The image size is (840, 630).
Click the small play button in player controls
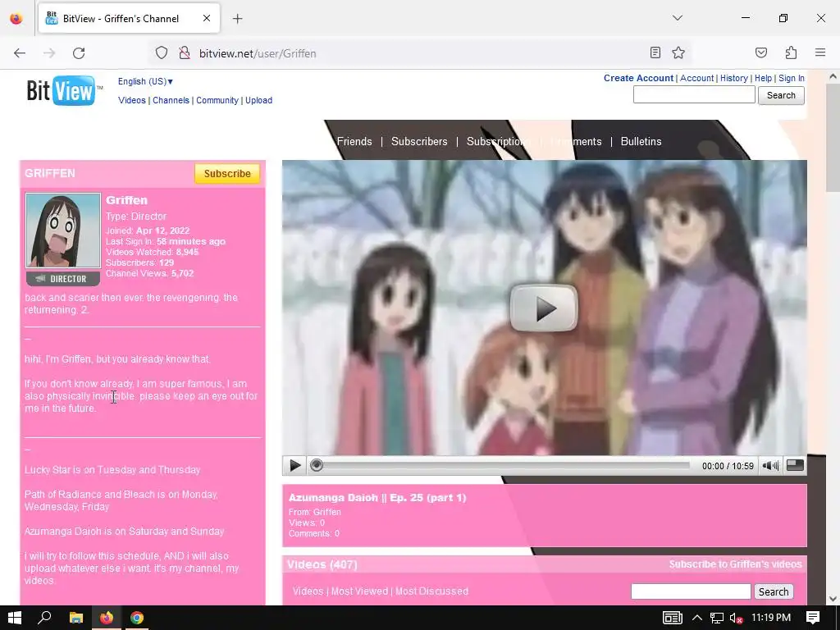(294, 466)
